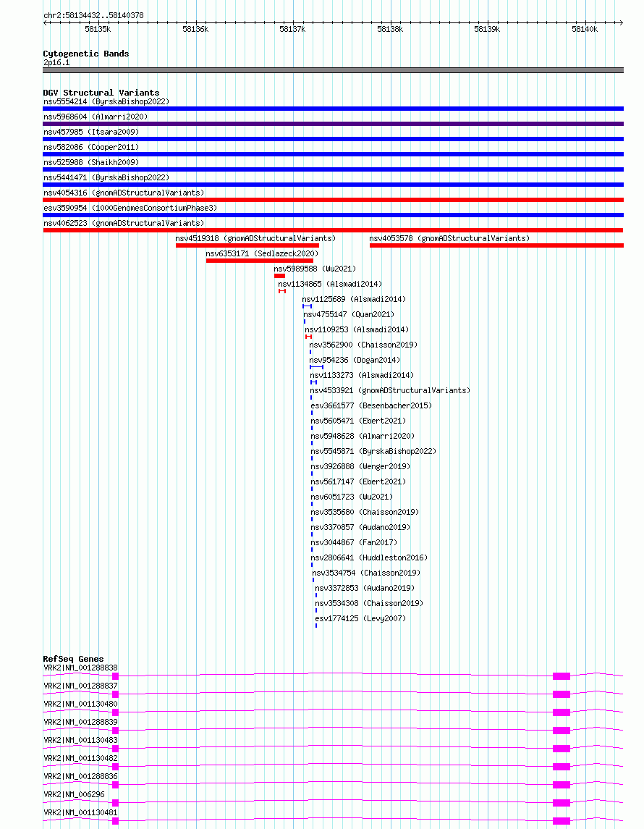Click the 58140k ruler tick label
The width and height of the screenshot is (644, 829).
click(x=584, y=29)
